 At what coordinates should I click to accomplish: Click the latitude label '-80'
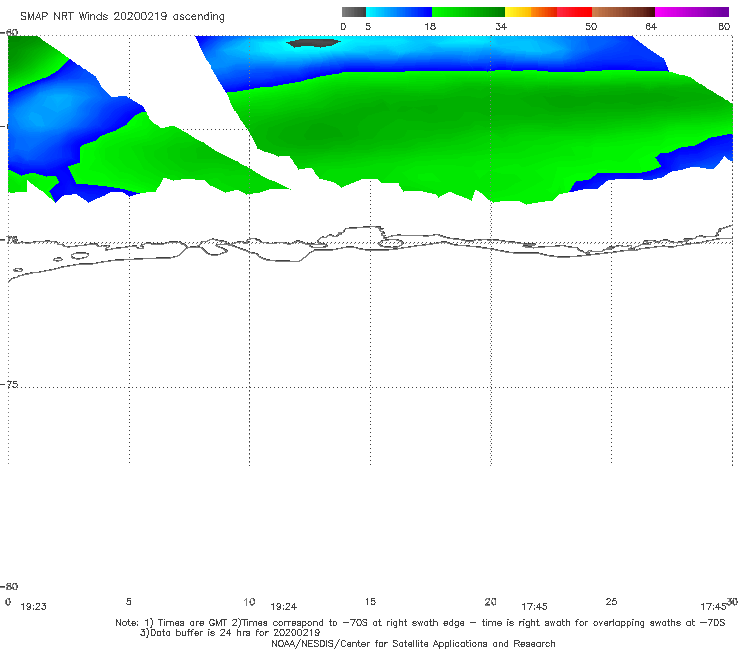tap(10, 587)
